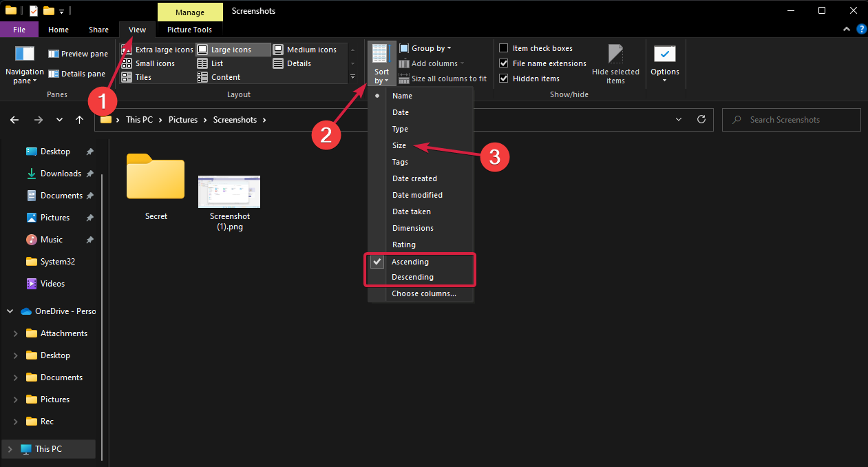Refresh the Screenshots folder
This screenshot has height=467, width=868.
[701, 119]
